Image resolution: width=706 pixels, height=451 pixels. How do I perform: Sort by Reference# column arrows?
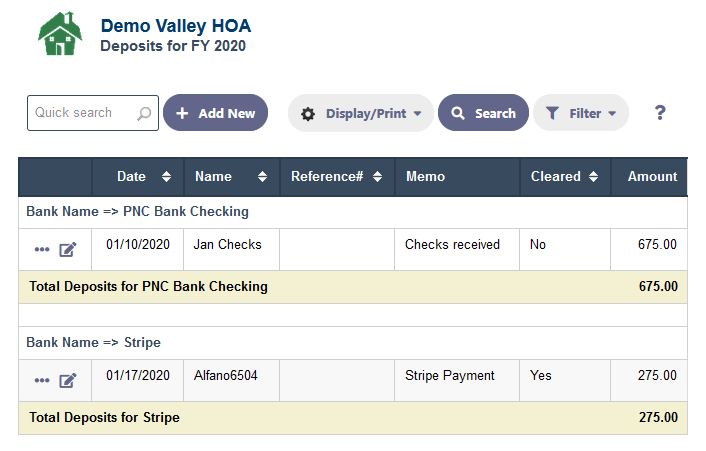coord(377,176)
